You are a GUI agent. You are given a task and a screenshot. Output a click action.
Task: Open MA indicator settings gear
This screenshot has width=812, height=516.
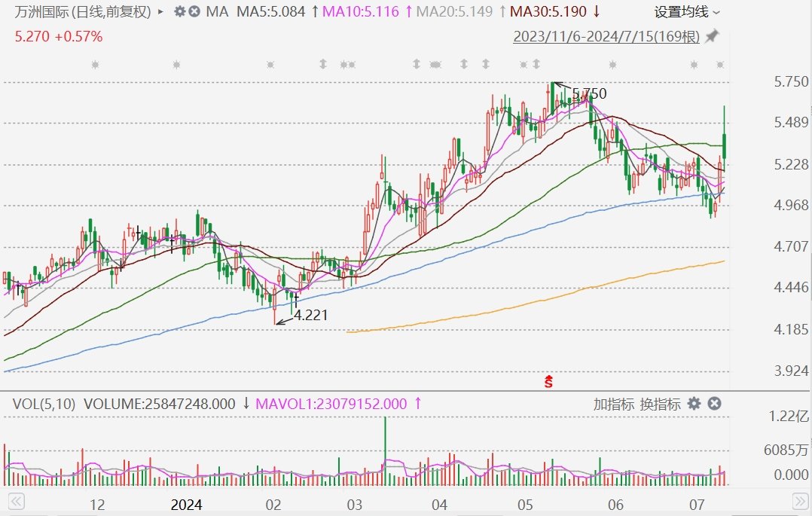tap(179, 12)
